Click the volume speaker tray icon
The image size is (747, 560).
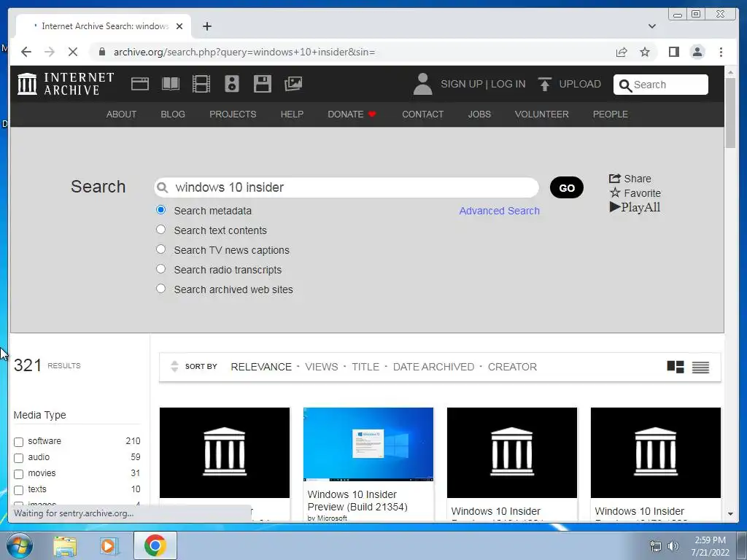[x=673, y=546]
